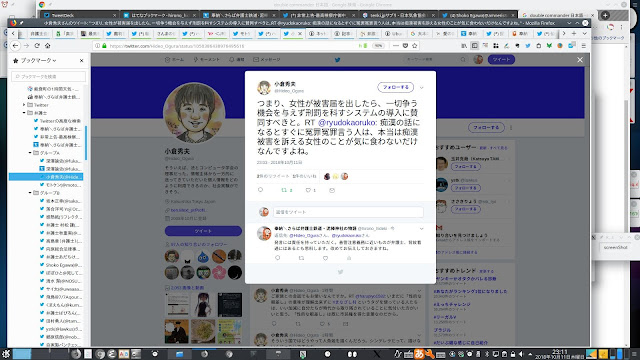Retweet the main tweet icon
The width and height of the screenshot is (640, 360).
284,190
